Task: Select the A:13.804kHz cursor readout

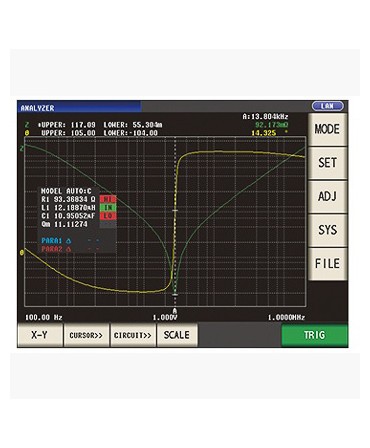Action: tap(265, 117)
